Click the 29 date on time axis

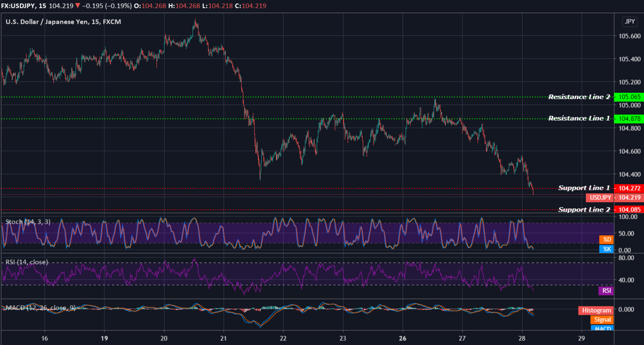click(x=581, y=339)
